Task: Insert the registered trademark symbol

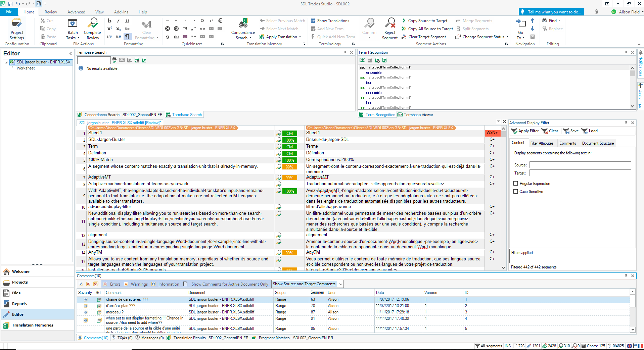Action: 176,29
